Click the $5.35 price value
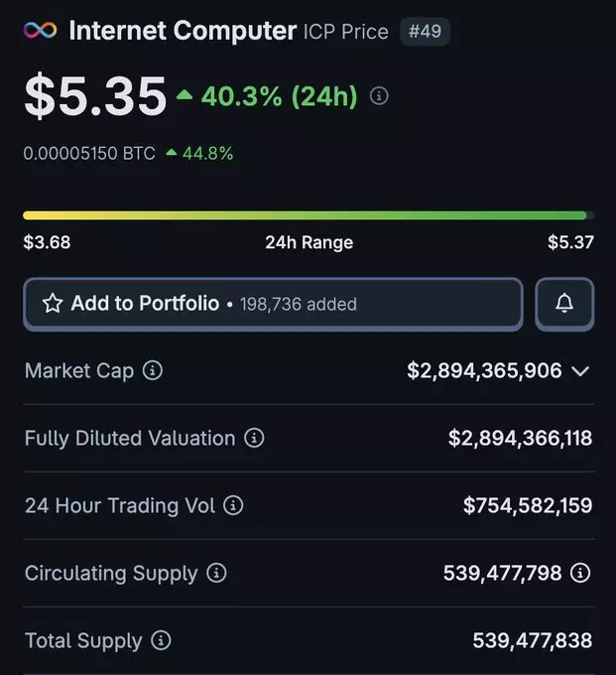 95,96
